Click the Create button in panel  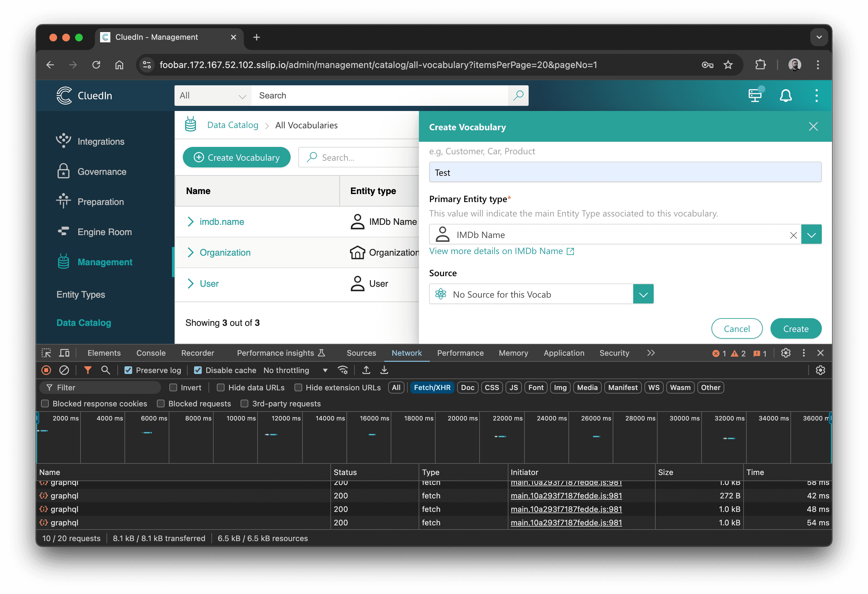point(796,329)
